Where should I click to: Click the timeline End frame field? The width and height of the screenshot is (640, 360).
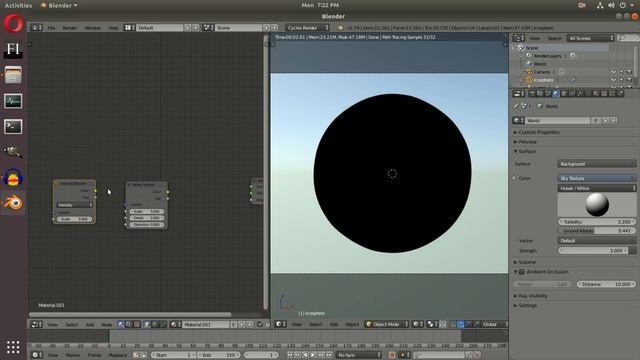click(219, 355)
